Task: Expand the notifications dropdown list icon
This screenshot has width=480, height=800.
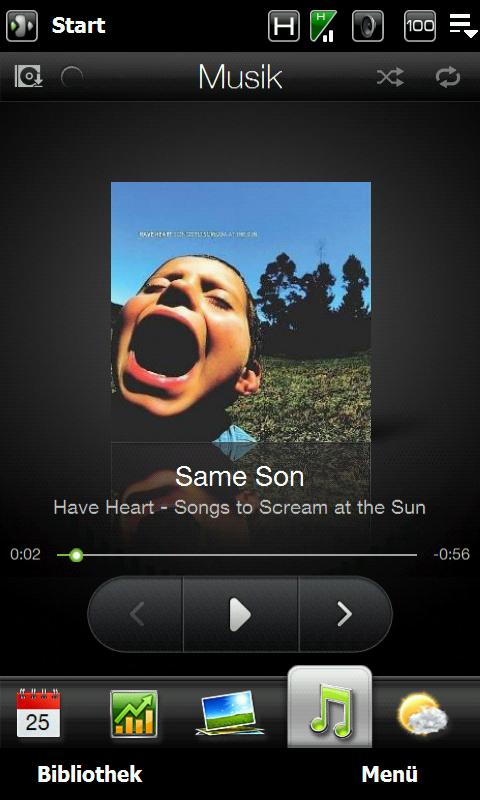Action: point(463,26)
